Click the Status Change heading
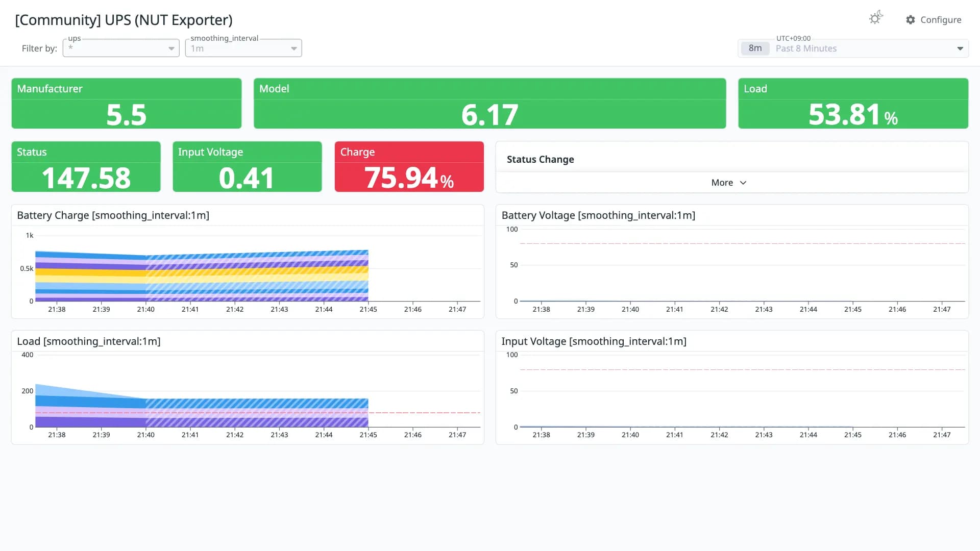The width and height of the screenshot is (980, 551). [x=540, y=159]
